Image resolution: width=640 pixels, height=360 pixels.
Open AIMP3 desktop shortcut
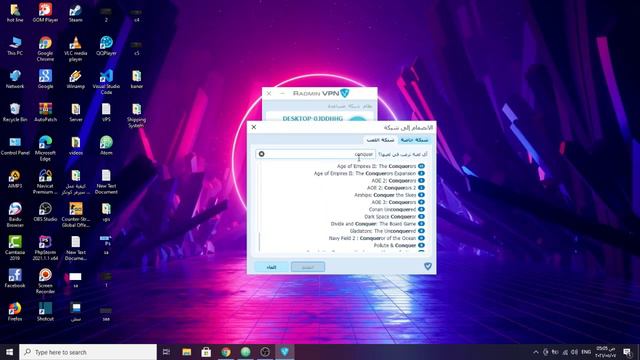[15, 179]
